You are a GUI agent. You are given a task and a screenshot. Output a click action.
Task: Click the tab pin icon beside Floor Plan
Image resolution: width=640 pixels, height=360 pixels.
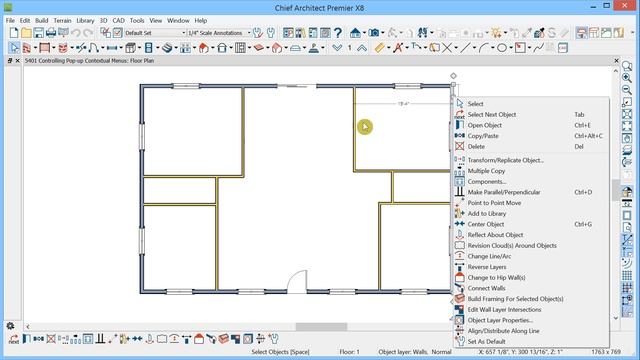click(x=10, y=60)
